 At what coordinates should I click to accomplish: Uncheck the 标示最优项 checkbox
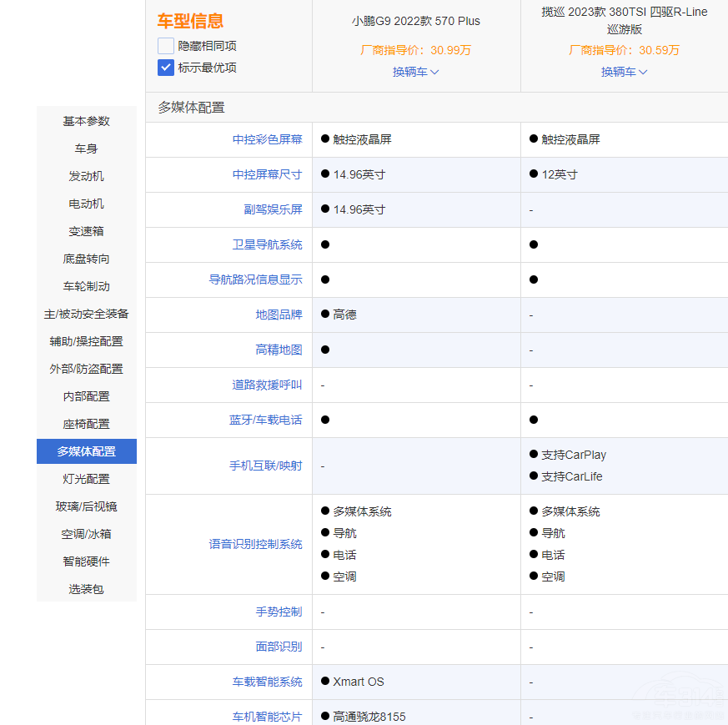point(166,68)
